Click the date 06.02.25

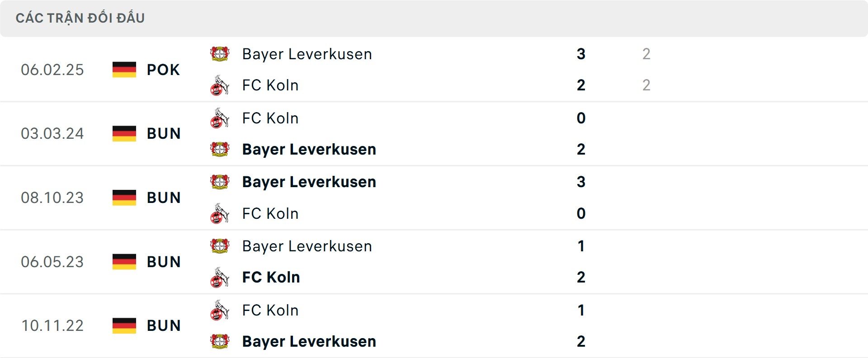click(52, 70)
